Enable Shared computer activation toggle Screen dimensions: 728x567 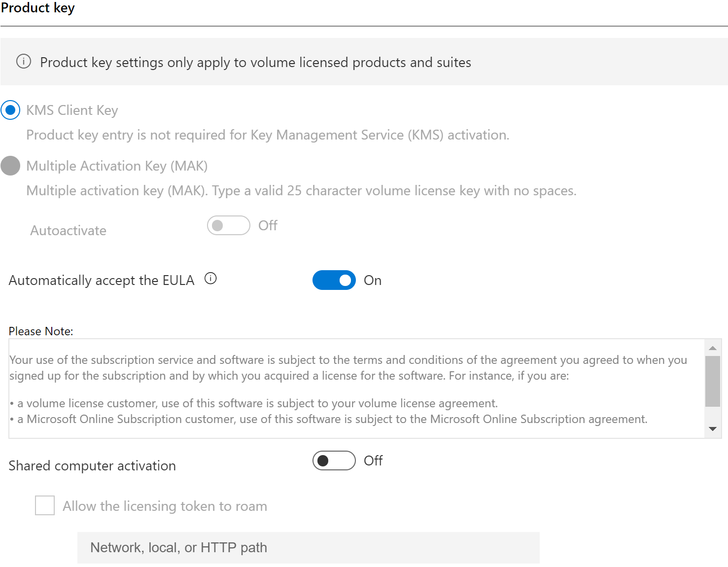(334, 461)
